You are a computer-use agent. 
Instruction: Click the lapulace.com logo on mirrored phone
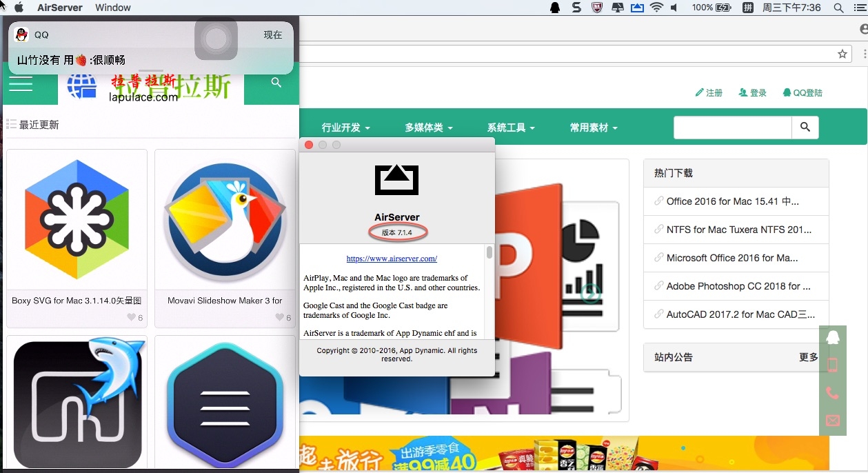coord(152,88)
